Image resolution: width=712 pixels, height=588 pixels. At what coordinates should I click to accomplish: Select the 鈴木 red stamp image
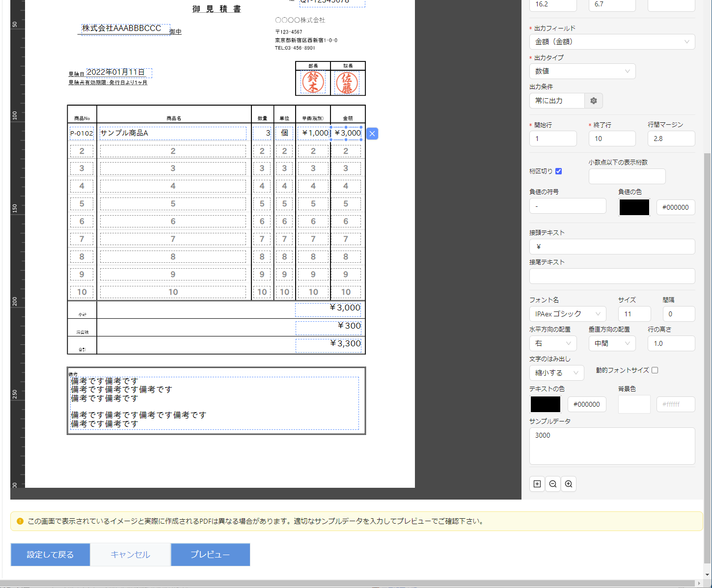pyautogui.click(x=313, y=82)
